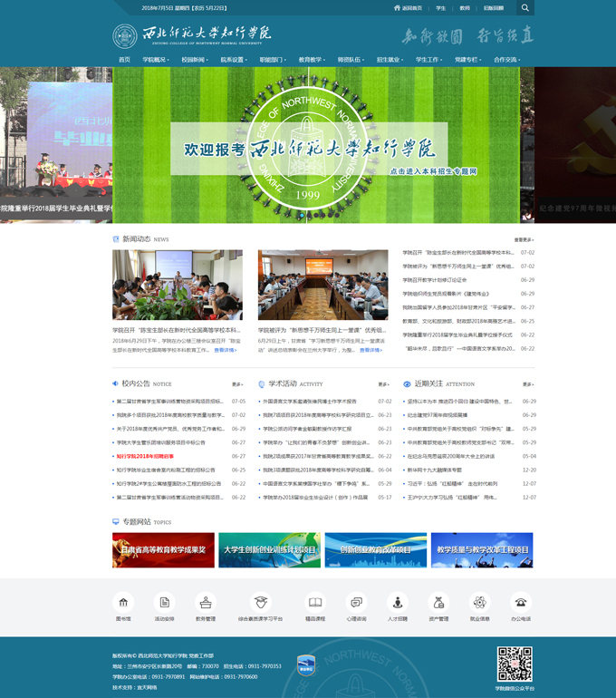This screenshot has height=698, width=616.
Task: Click the college emblem logo in header
Action: pos(125,36)
